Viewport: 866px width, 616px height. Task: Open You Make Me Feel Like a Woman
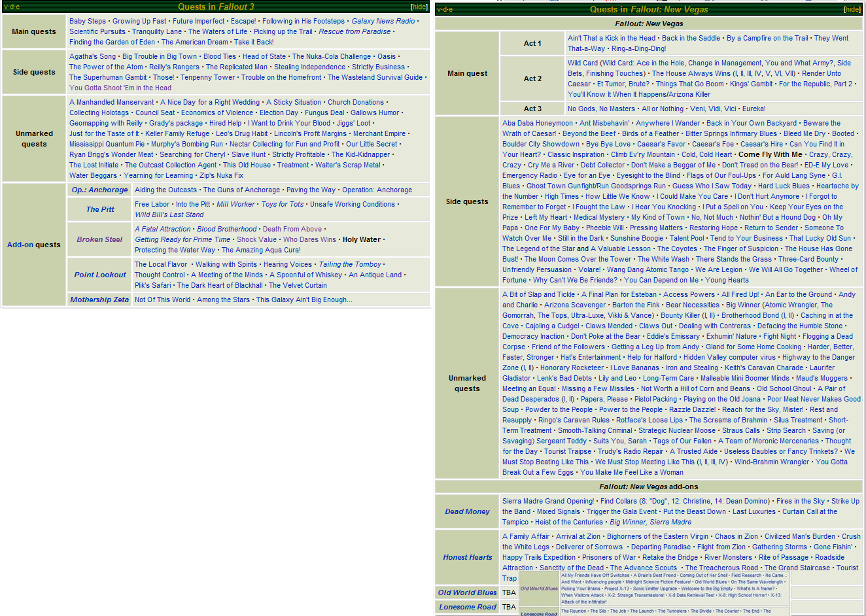(x=632, y=472)
